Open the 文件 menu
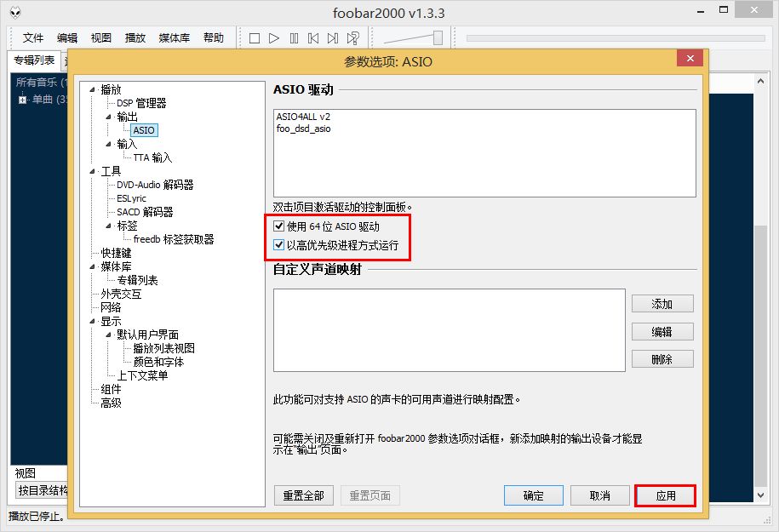 tap(33, 37)
